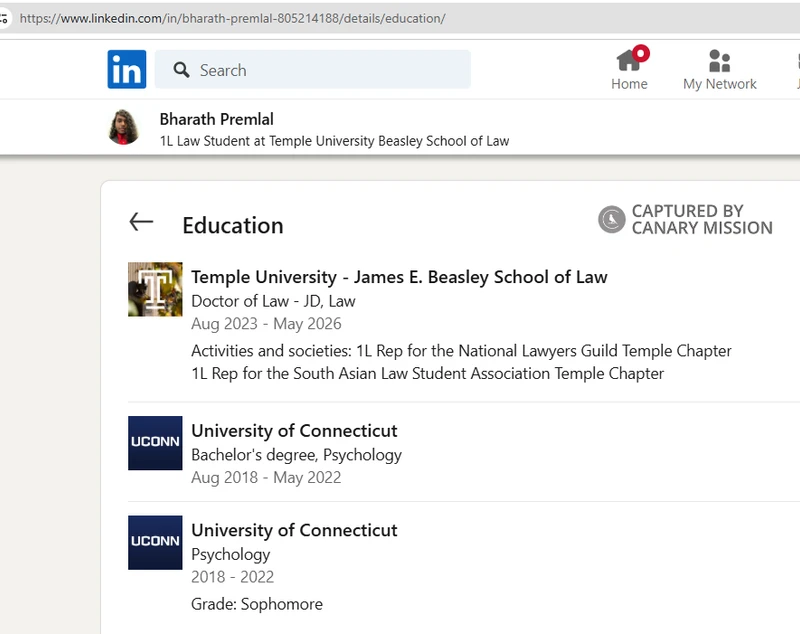Viewport: 800px width, 634px height.
Task: Select the text 'Grade: Sophomore'
Action: click(257, 604)
